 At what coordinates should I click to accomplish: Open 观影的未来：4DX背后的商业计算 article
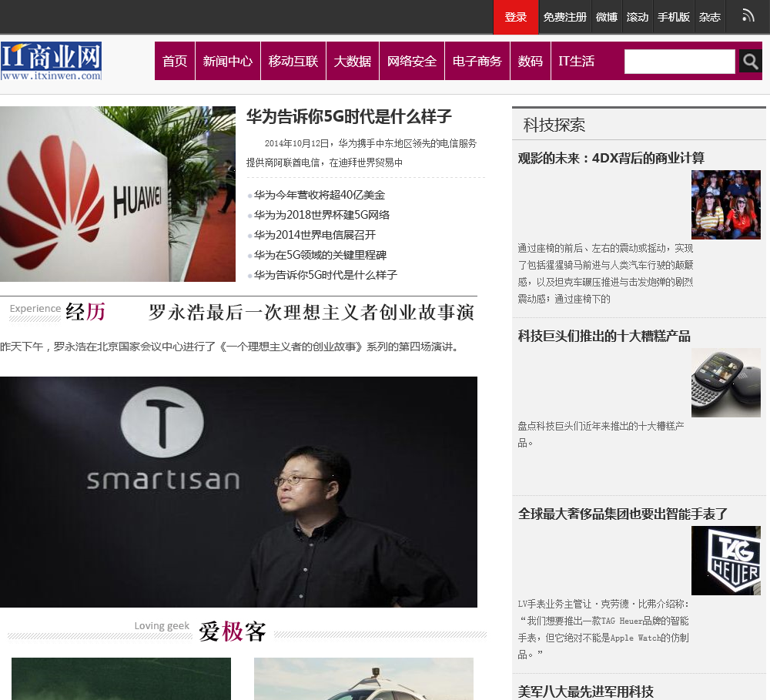click(x=611, y=158)
